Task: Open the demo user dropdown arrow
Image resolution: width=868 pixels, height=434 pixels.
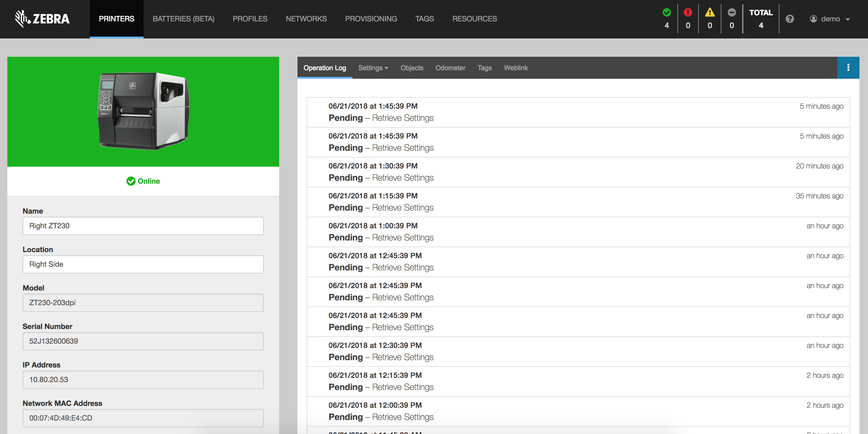Action: (x=848, y=19)
